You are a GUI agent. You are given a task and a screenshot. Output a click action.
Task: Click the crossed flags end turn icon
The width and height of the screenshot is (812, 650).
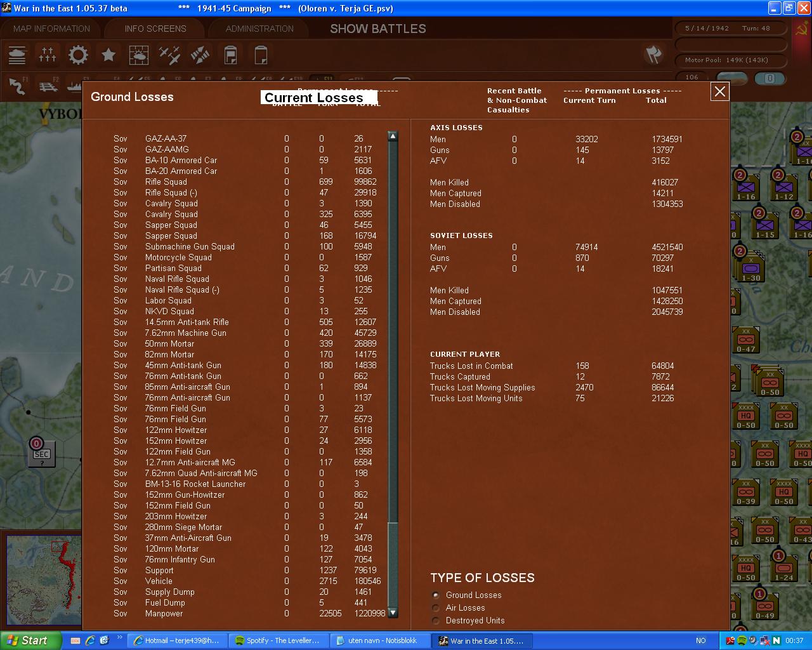click(x=653, y=55)
